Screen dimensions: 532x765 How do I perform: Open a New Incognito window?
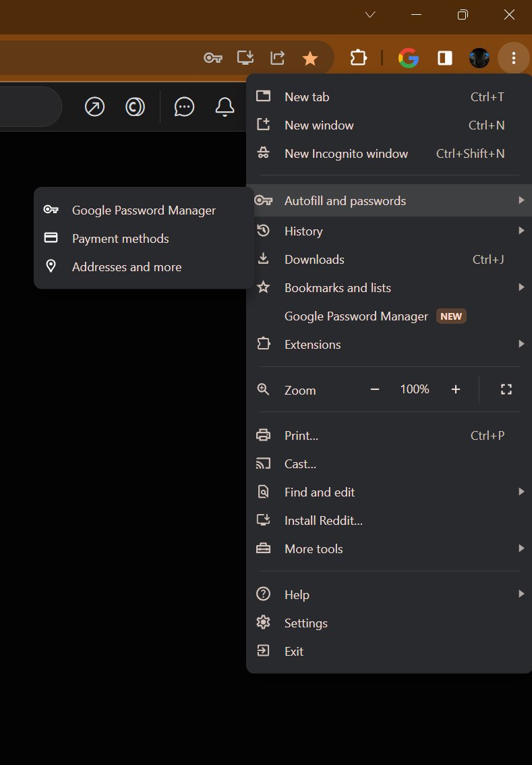click(346, 153)
